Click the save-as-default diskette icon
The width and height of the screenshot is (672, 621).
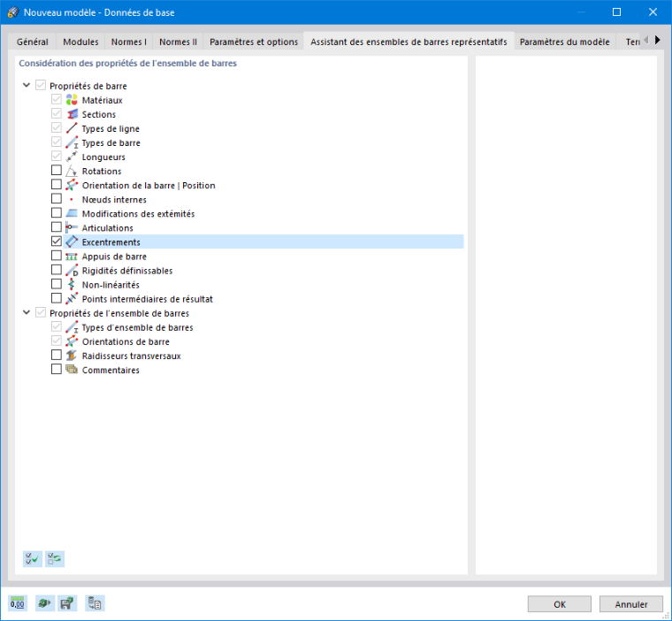click(67, 603)
